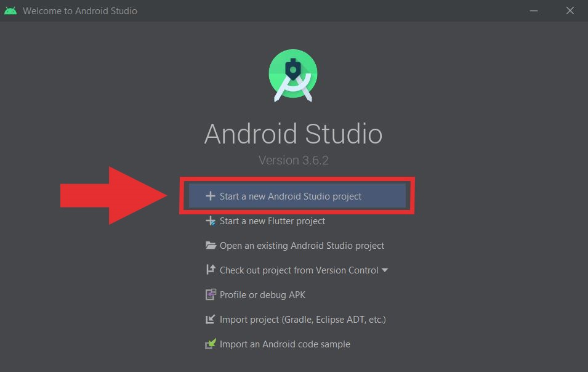The height and width of the screenshot is (372, 588).
Task: Click the Profile or debug APK icon
Action: (x=211, y=294)
